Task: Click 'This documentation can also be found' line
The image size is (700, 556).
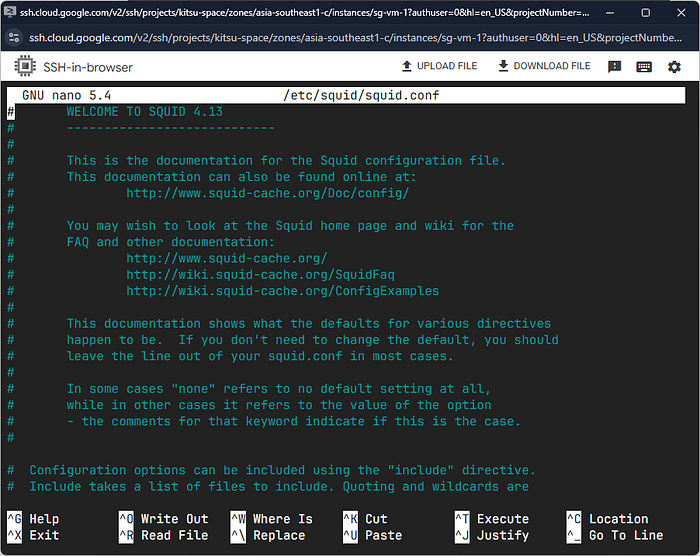Action: (241, 176)
